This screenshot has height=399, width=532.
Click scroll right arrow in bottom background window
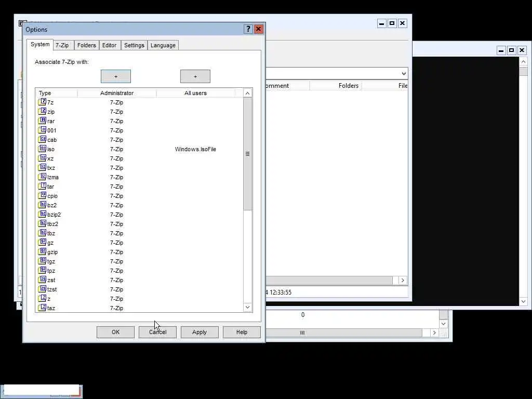click(x=434, y=333)
